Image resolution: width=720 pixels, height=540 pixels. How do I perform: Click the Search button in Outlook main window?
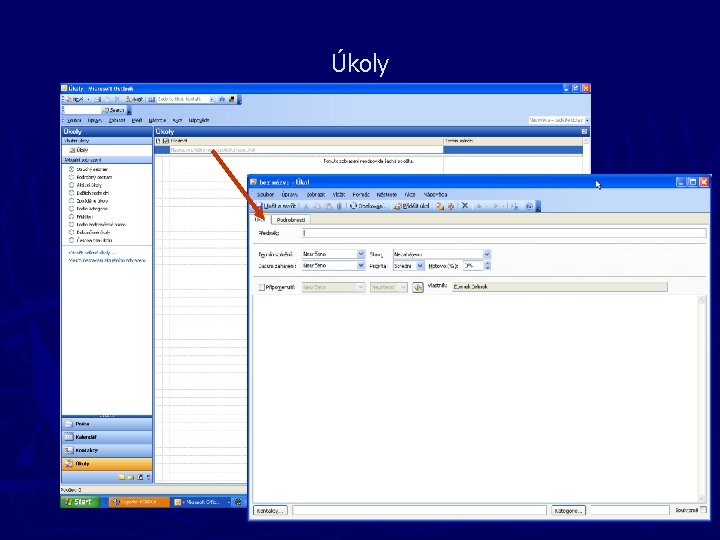coord(113,110)
